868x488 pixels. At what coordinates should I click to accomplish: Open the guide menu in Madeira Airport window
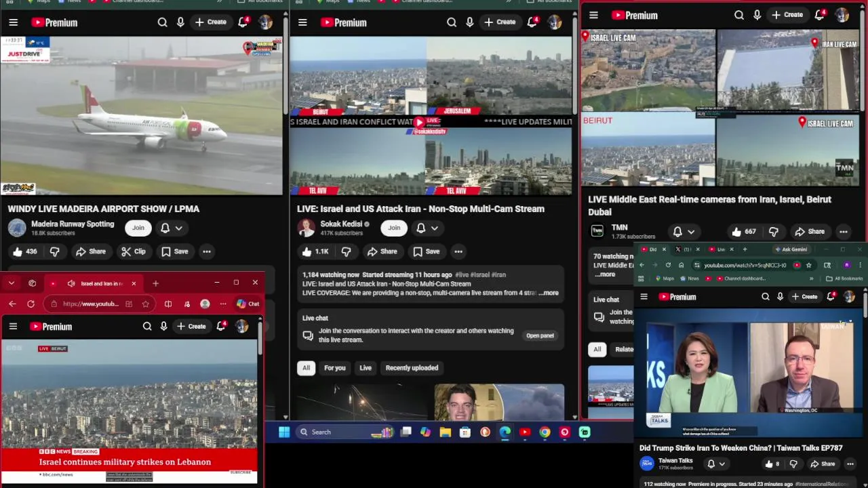13,22
